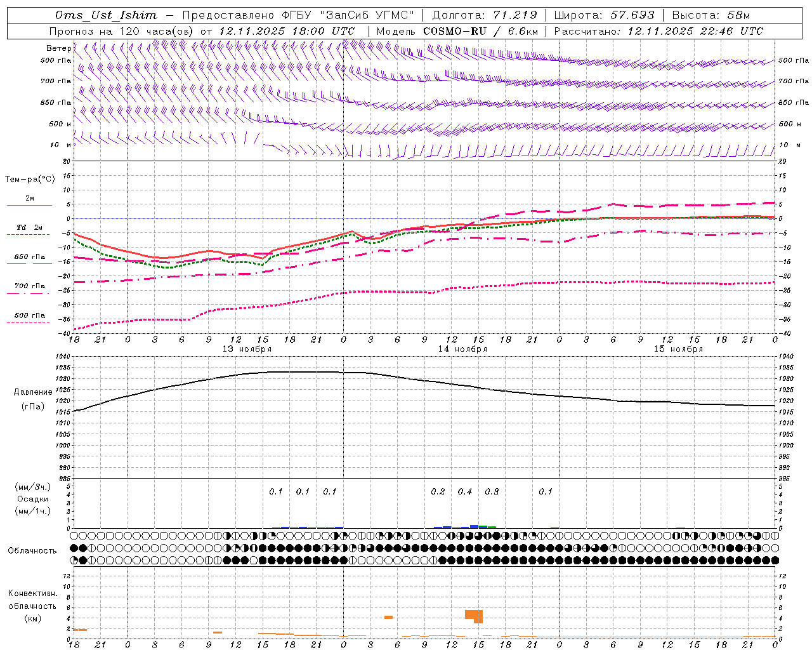Viewport: 812px width, 650px height.
Task: Click the 'Высота: 58м' header entry
Action: click(710, 15)
